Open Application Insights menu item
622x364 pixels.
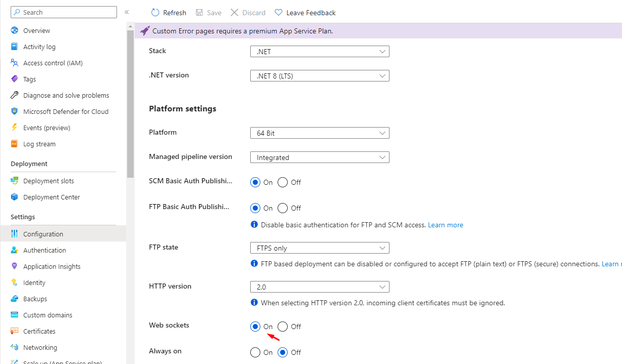point(63,266)
